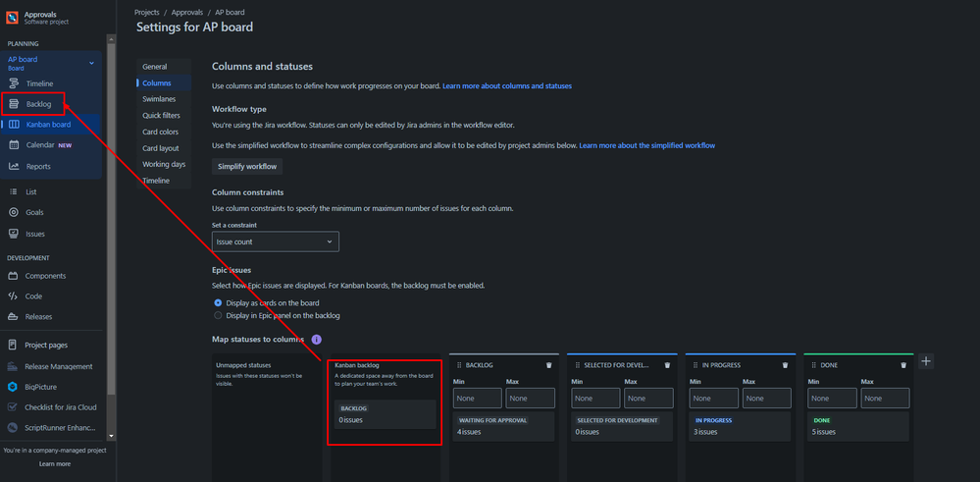Click the DONE column Max field
Image resolution: width=980 pixels, height=482 pixels.
tap(885, 399)
